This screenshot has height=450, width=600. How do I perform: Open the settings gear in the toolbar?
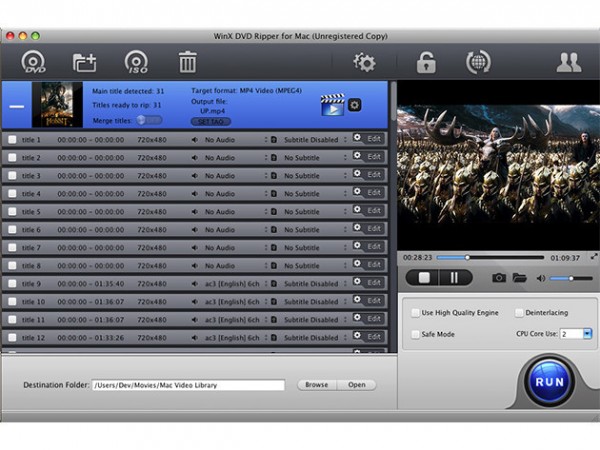pyautogui.click(x=365, y=62)
